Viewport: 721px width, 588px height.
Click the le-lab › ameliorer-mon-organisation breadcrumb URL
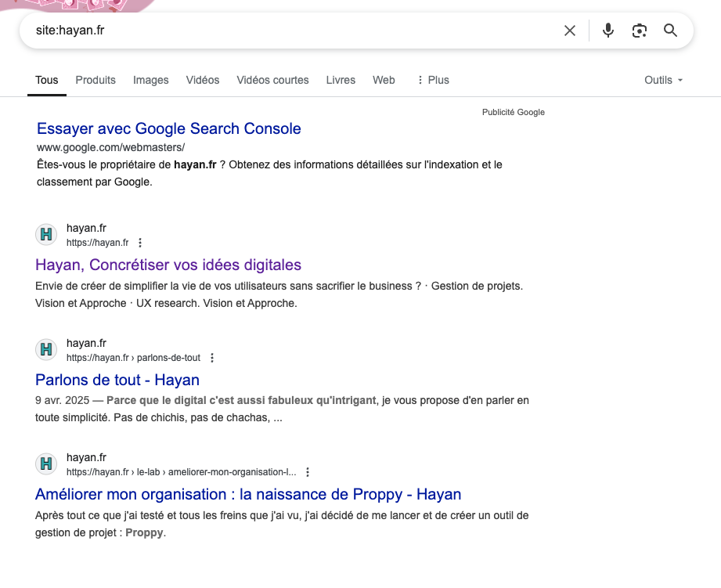coord(181,472)
